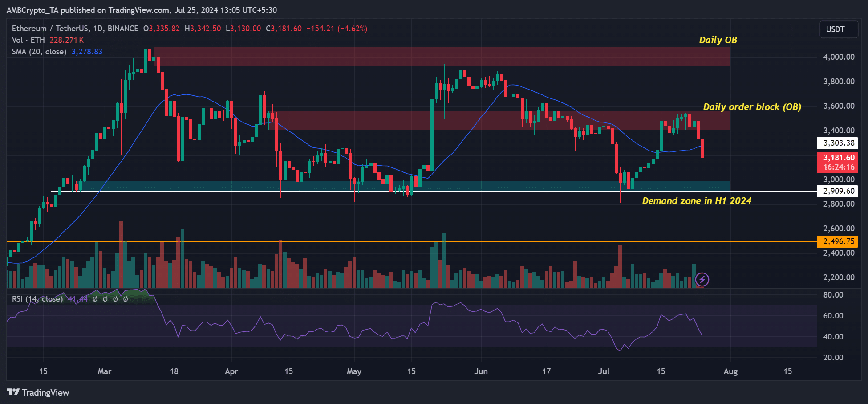Click the volume value 228.271 K
This screenshot has width=868, height=404.
(x=67, y=40)
